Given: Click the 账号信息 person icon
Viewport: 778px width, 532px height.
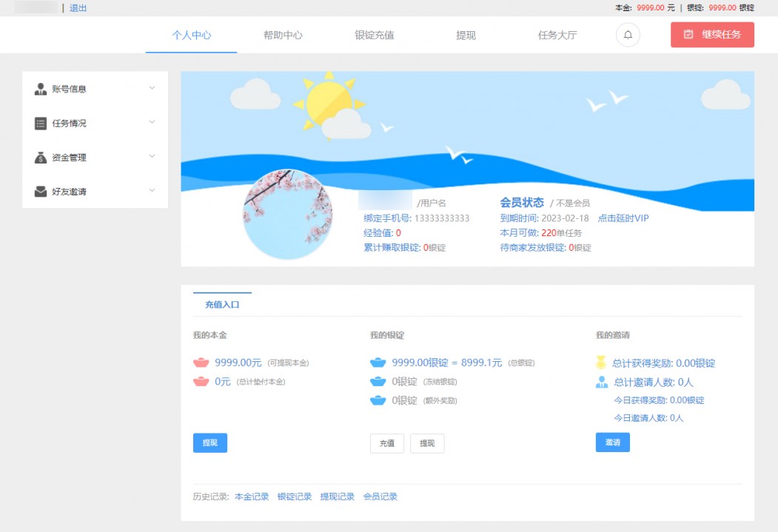Looking at the screenshot, I should pyautogui.click(x=41, y=90).
